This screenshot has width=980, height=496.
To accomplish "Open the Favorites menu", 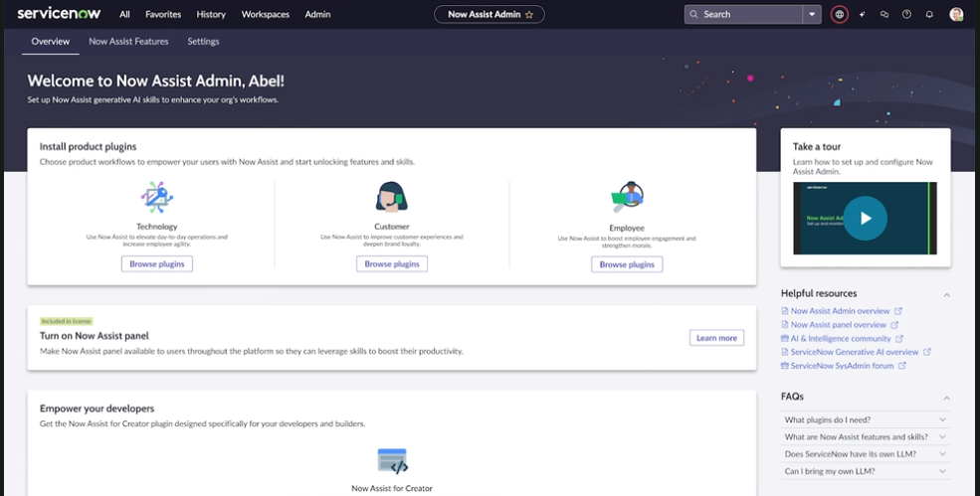I will pos(163,14).
